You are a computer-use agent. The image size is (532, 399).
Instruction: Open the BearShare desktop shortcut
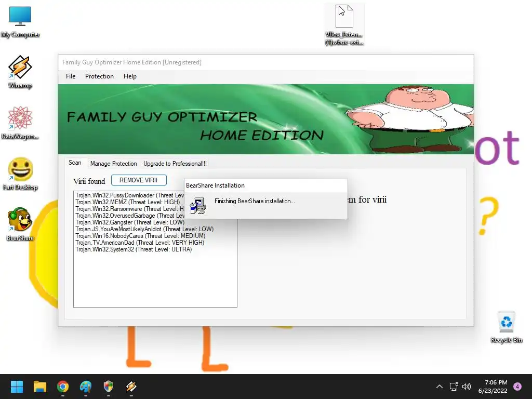coord(20,224)
